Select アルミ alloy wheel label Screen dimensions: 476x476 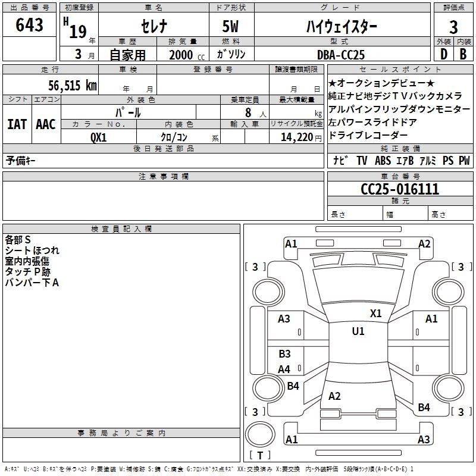pos(428,161)
